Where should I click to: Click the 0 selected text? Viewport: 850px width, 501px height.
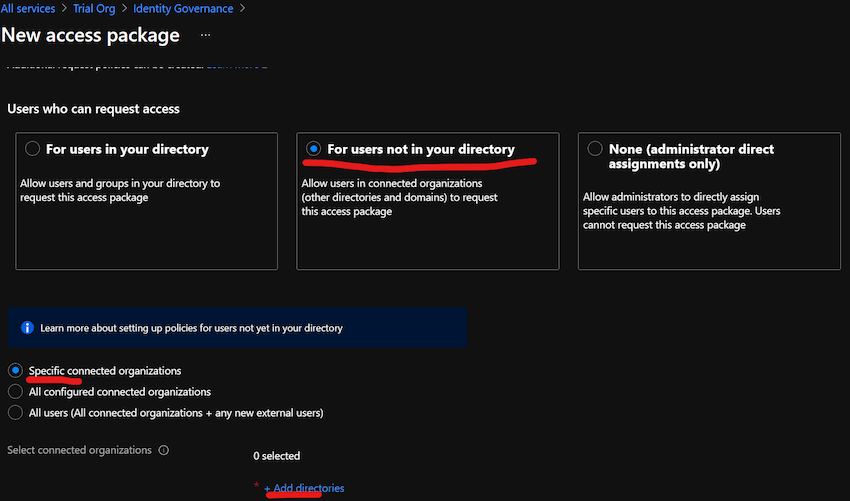click(276, 456)
